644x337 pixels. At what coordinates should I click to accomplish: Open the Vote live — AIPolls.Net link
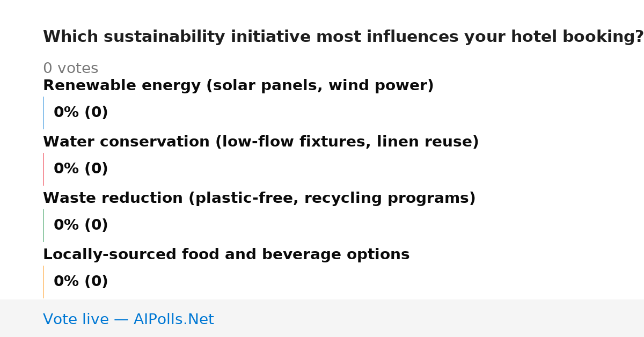tap(128, 319)
